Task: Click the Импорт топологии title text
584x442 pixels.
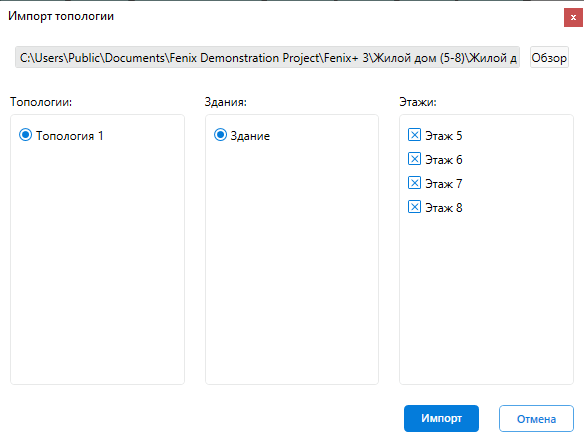Action: [x=61, y=16]
